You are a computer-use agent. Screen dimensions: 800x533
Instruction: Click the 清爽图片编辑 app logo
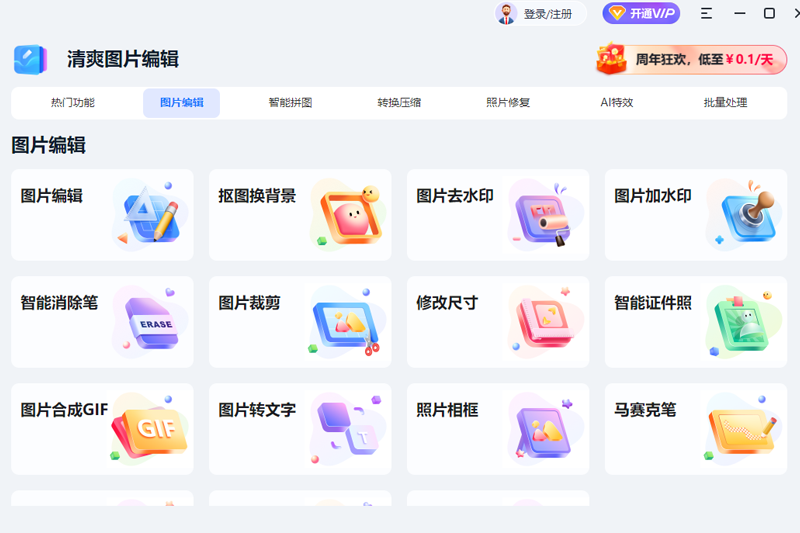point(31,60)
